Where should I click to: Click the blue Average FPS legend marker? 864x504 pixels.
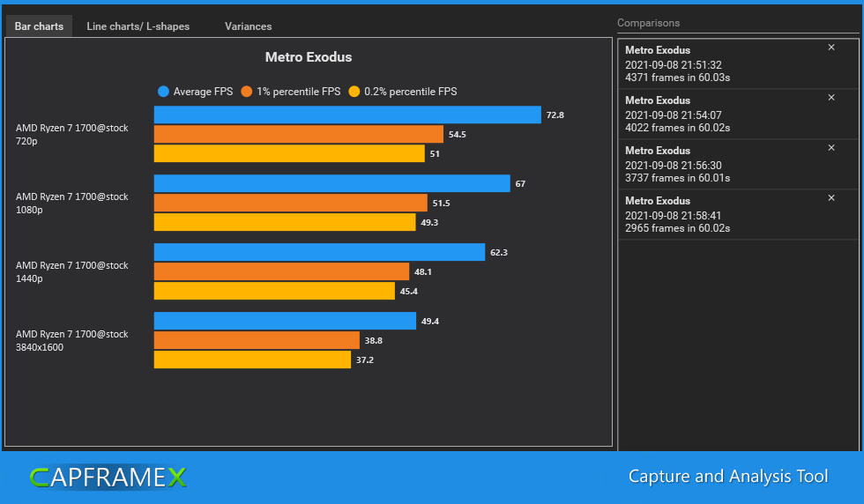(x=163, y=92)
